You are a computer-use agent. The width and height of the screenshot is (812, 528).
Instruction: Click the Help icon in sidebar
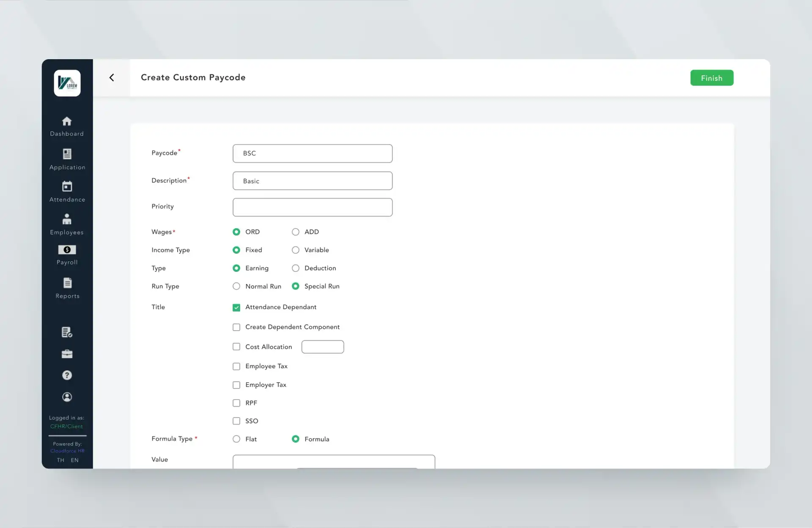coord(67,375)
